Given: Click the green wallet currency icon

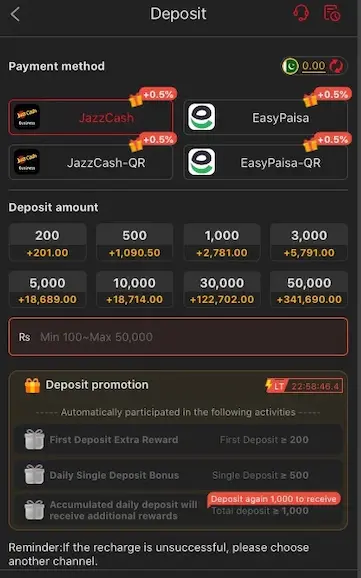Looking at the screenshot, I should [x=290, y=66].
